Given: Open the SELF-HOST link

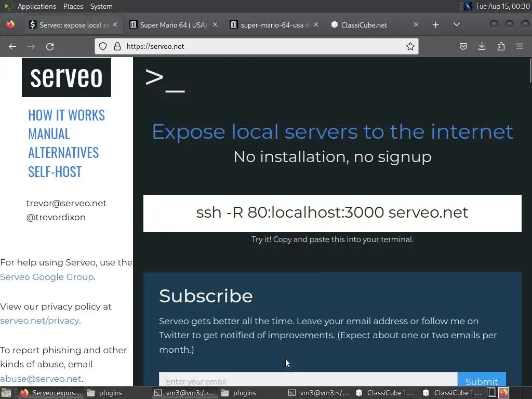Looking at the screenshot, I should point(55,172).
